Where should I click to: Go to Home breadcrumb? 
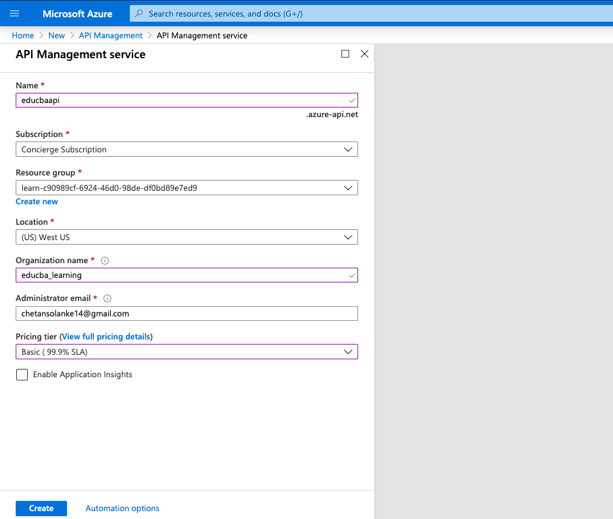tap(23, 36)
